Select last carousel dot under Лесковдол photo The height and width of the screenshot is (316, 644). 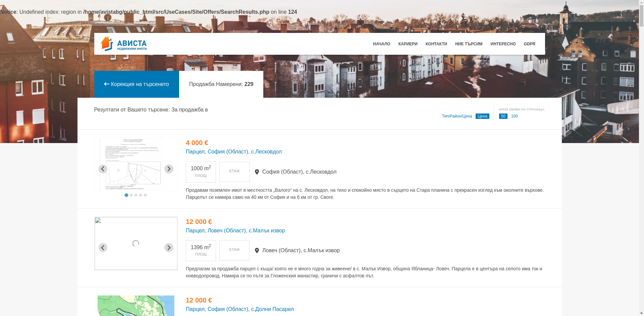click(x=145, y=195)
